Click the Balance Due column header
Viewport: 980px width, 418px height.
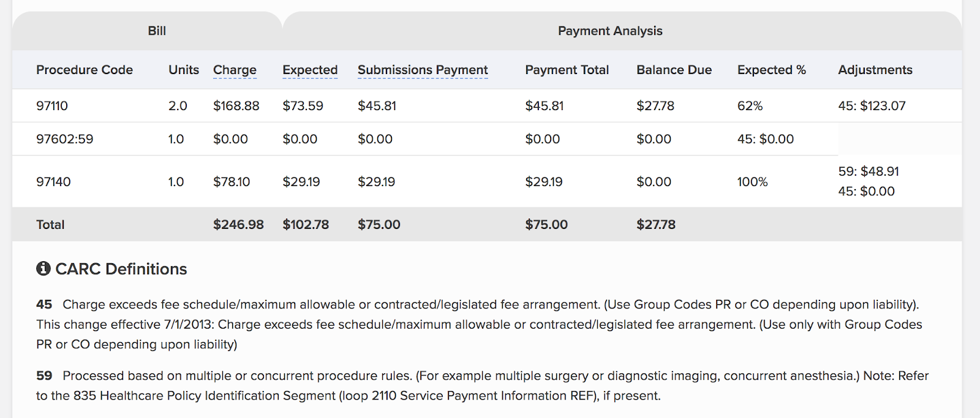click(674, 70)
